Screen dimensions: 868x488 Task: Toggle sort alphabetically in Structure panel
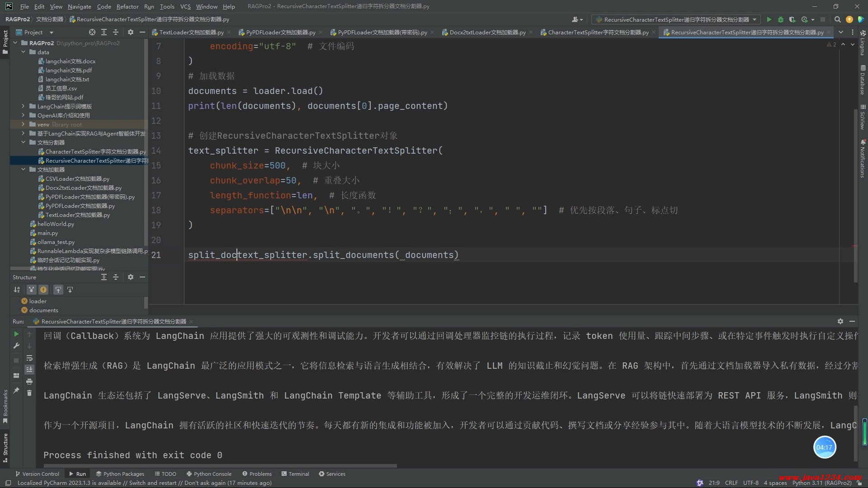click(17, 290)
